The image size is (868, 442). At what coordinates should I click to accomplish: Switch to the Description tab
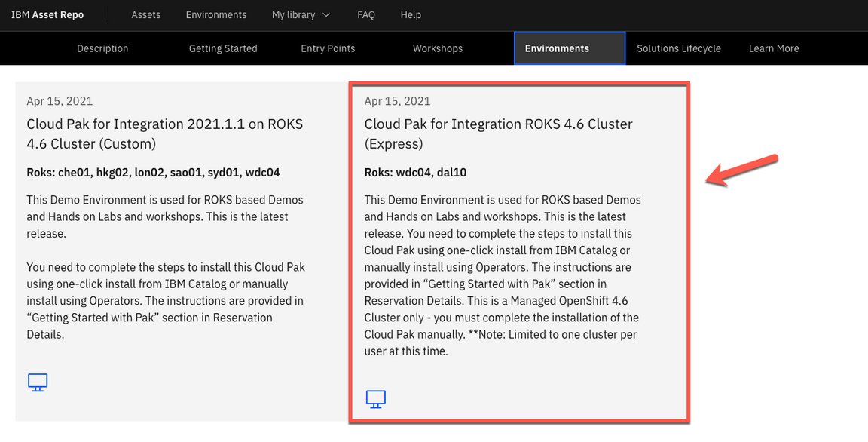point(102,48)
